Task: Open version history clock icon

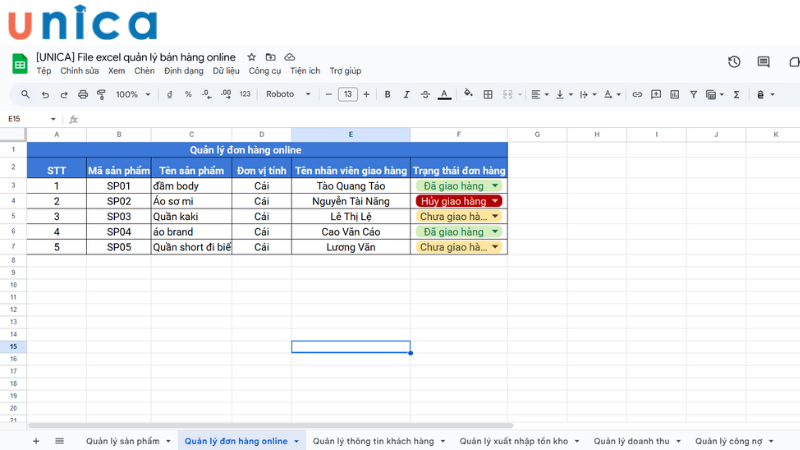Action: 734,62
